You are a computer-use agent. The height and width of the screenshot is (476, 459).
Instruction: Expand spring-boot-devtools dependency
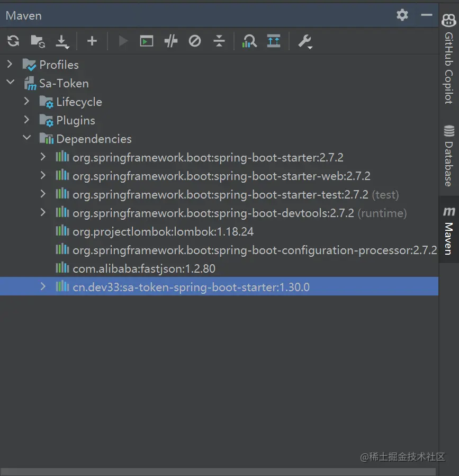click(43, 212)
